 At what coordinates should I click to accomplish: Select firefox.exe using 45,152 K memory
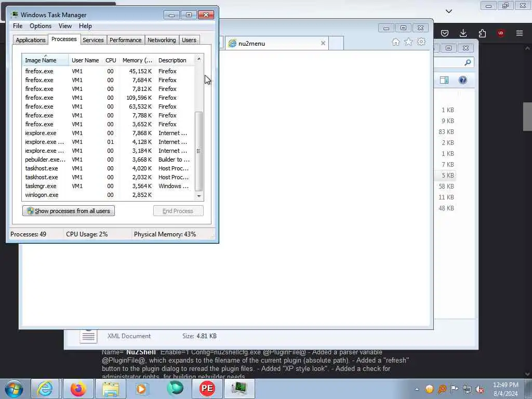pyautogui.click(x=109, y=71)
